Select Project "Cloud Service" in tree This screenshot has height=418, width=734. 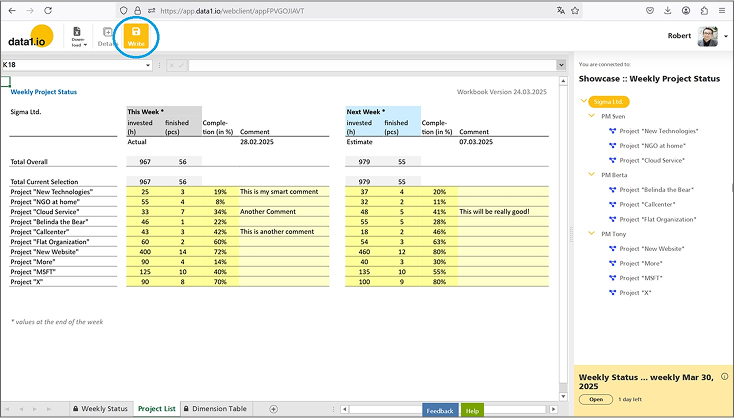click(x=652, y=161)
